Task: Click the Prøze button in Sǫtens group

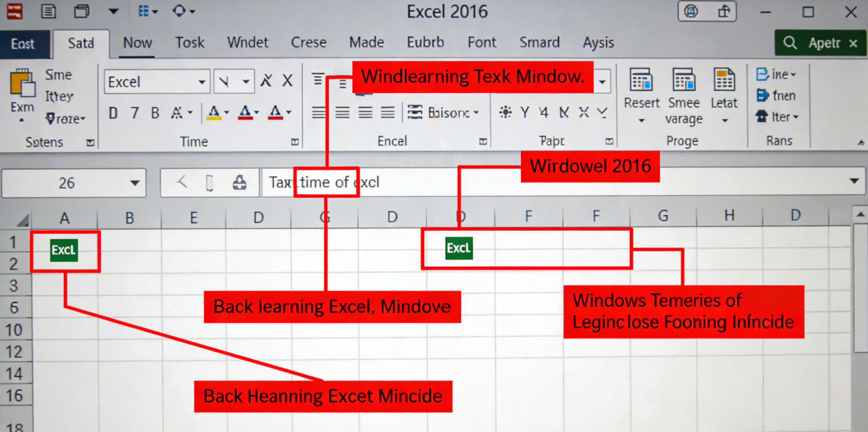Action: (65, 118)
